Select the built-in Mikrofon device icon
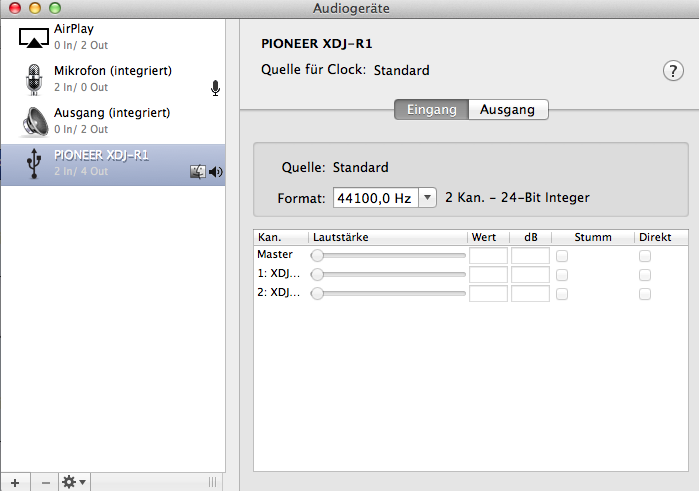This screenshot has height=491, width=699. pos(35,79)
